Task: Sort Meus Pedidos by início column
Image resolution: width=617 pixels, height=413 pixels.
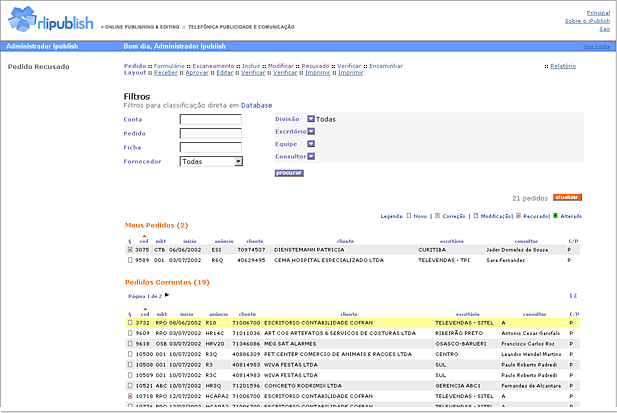Action: [190, 241]
